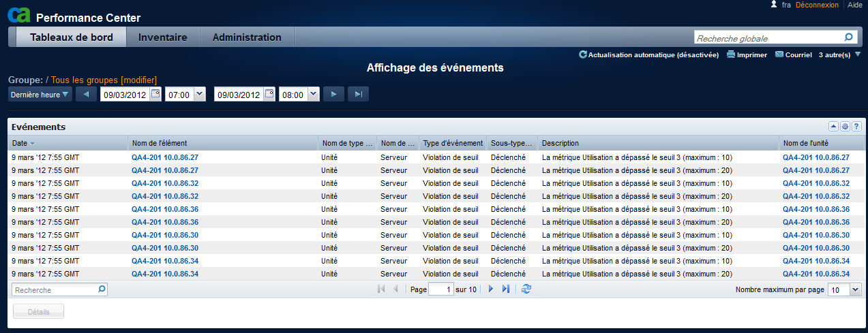Image resolution: width=868 pixels, height=333 pixels.
Task: Open first QA4-201 10.0.86.36 element link
Action: point(165,209)
